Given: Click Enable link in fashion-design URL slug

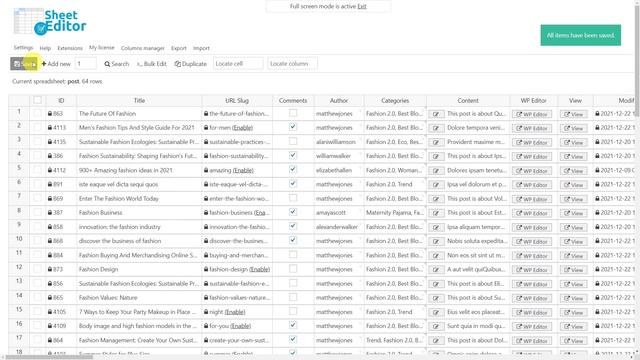Looking at the screenshot, I should coord(260,269).
